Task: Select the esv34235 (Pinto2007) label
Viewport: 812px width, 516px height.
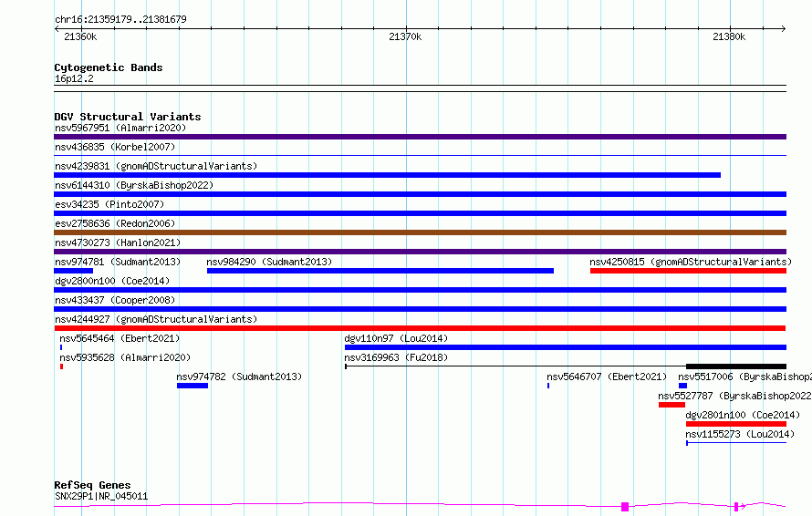Action: click(109, 204)
